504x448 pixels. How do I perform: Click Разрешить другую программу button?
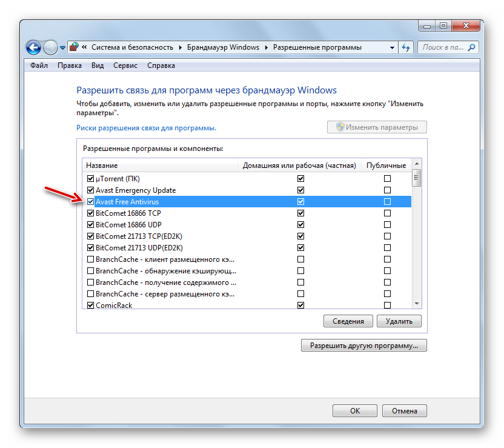(363, 346)
